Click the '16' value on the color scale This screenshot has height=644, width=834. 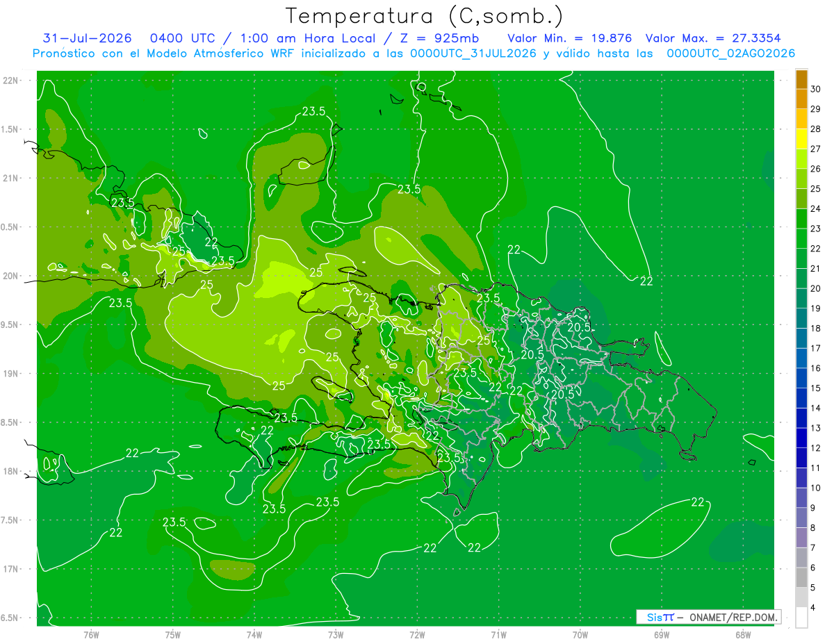click(x=815, y=368)
